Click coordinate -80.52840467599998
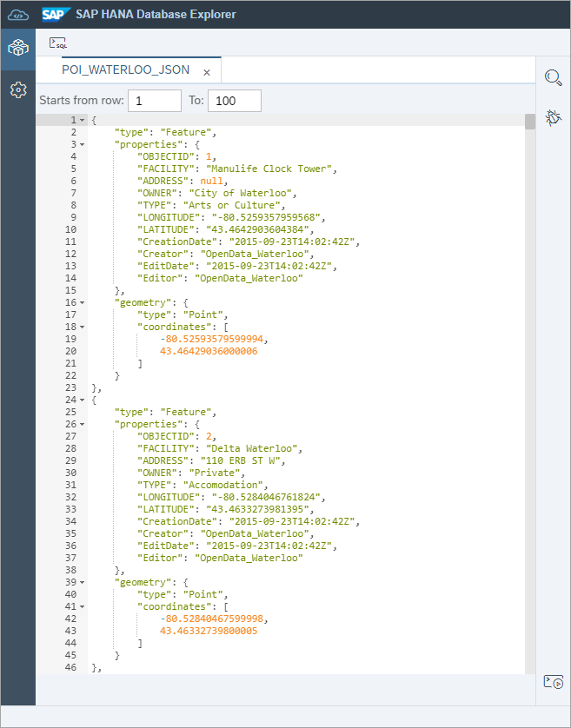Image resolution: width=571 pixels, height=728 pixels. [x=211, y=619]
